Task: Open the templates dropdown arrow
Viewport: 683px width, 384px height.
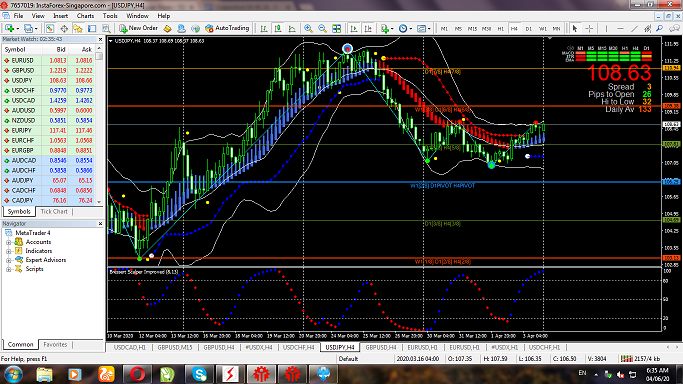Action: coord(429,29)
